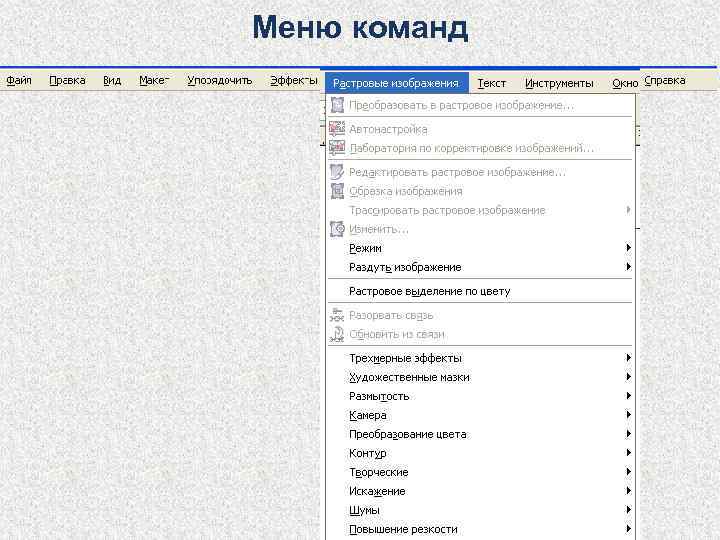
Task: Open the Размытость submenu entry
Action: tap(480, 396)
